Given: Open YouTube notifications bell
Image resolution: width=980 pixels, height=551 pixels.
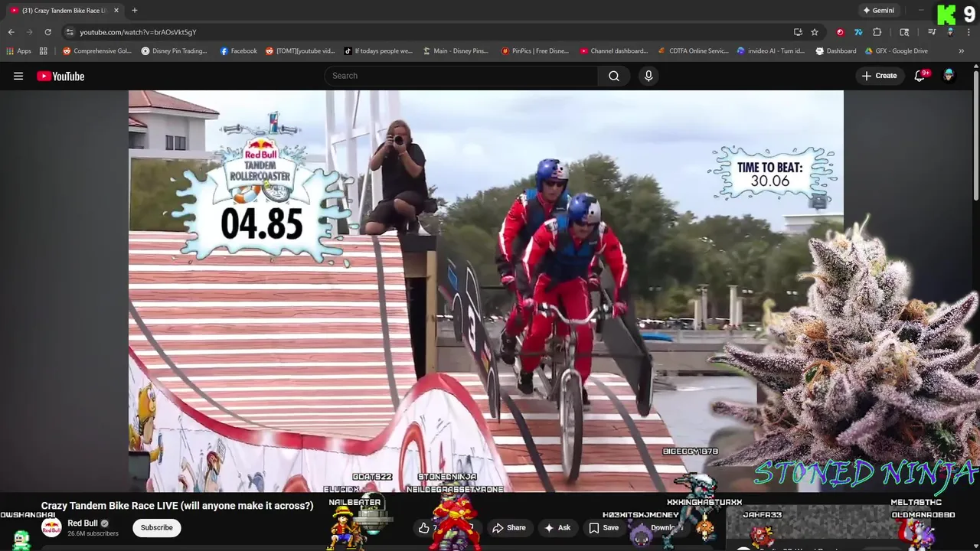Looking at the screenshot, I should coord(920,76).
